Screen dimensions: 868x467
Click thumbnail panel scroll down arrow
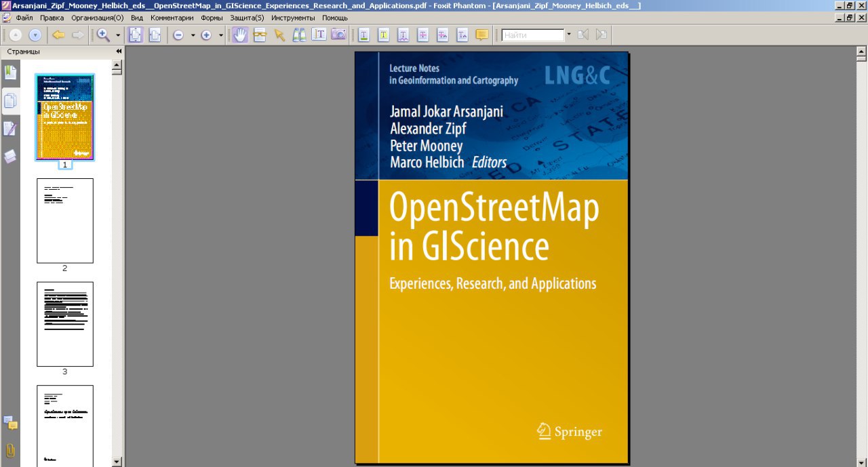click(x=117, y=462)
